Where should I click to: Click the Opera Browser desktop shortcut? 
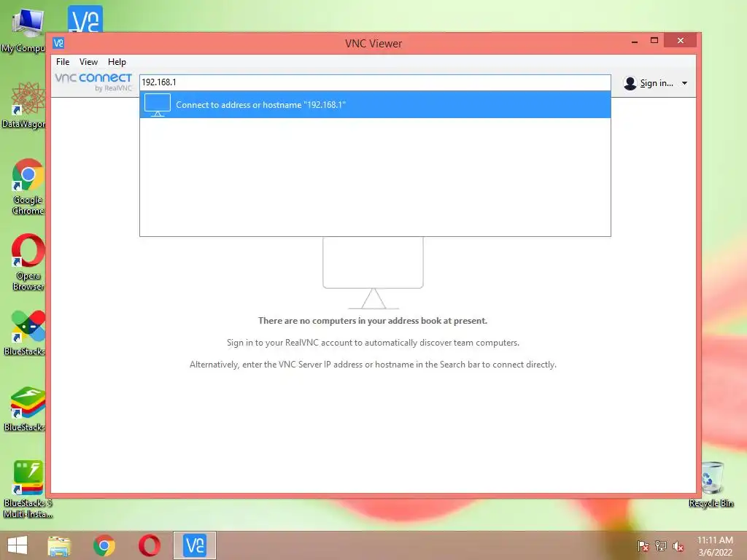pos(28,262)
